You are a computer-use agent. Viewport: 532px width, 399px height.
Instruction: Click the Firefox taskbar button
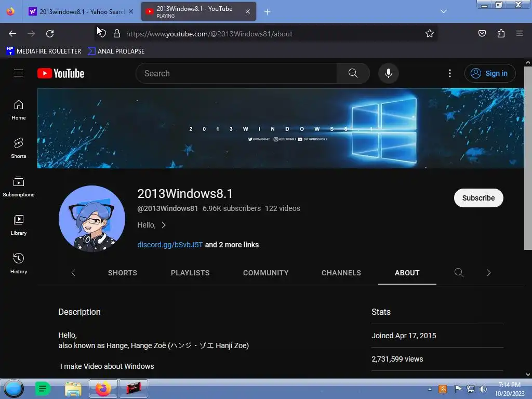coord(103,389)
